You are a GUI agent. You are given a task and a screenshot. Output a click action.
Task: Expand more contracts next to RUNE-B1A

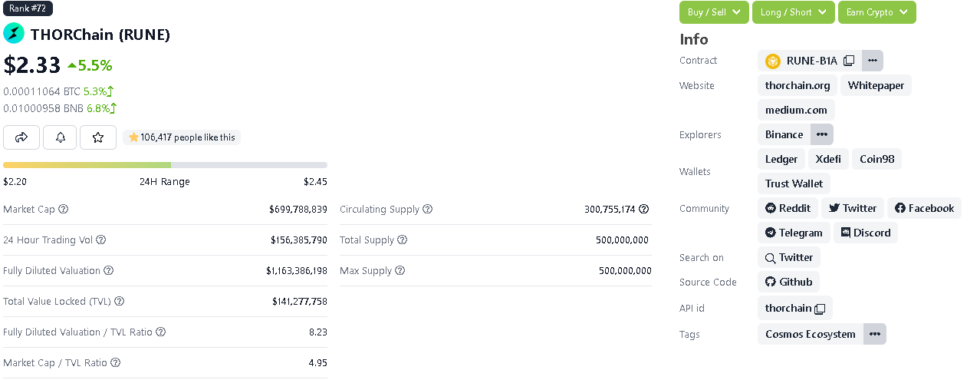tap(873, 61)
